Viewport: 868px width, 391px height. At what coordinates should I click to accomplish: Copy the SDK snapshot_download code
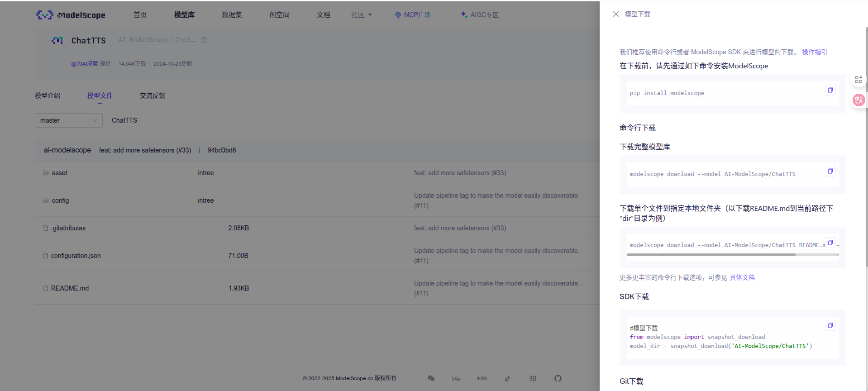tap(830, 325)
